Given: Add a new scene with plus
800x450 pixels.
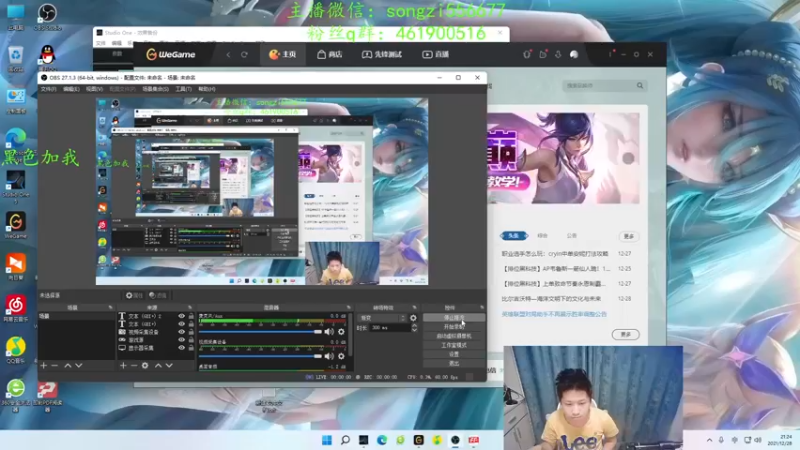Looking at the screenshot, I should click(x=43, y=365).
